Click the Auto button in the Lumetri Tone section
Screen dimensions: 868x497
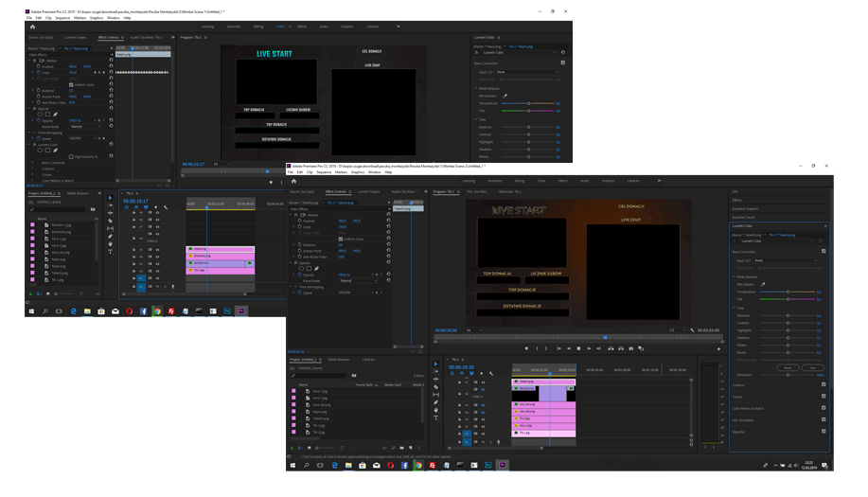click(811, 367)
